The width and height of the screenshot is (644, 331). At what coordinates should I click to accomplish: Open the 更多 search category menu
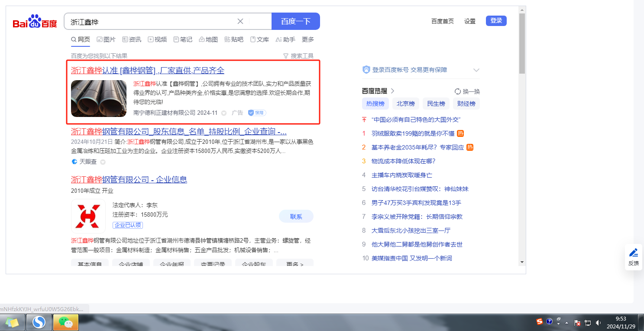tap(308, 39)
